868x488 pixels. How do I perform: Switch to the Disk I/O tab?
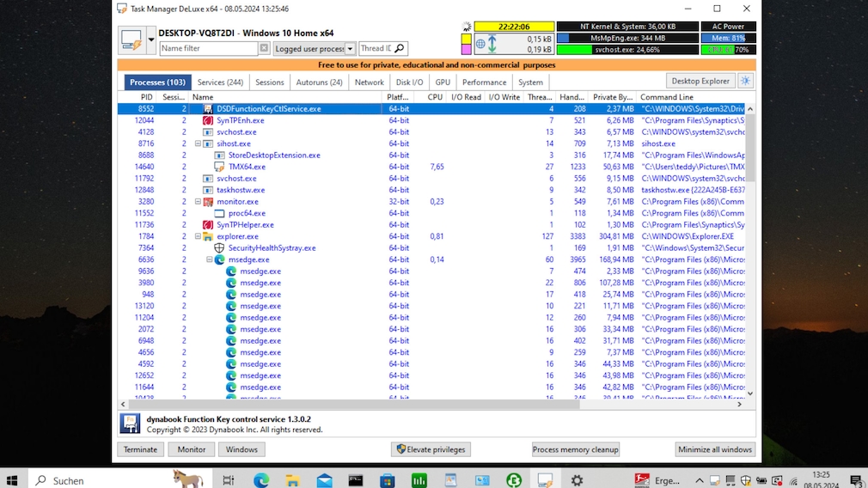click(x=410, y=82)
